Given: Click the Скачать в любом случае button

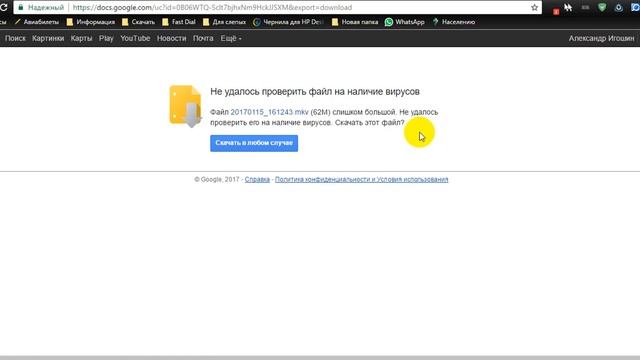Looking at the screenshot, I should (254, 143).
